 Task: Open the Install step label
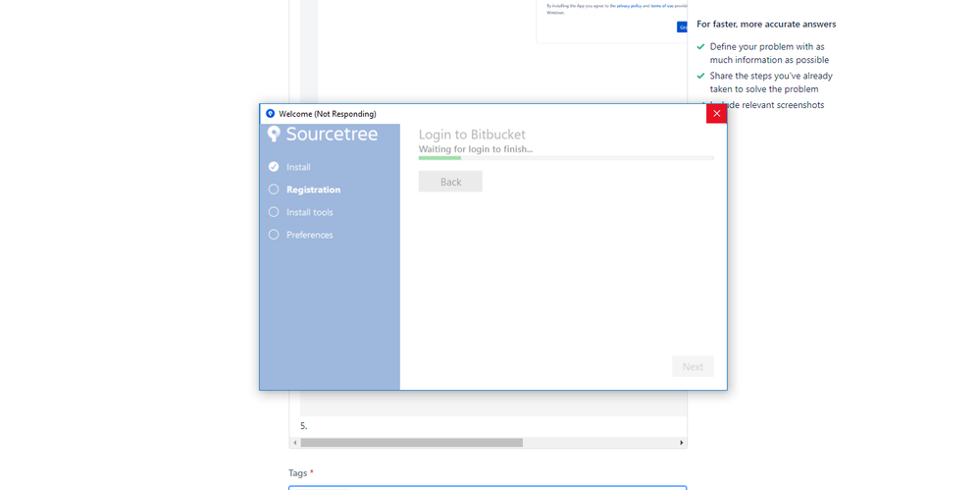click(298, 167)
